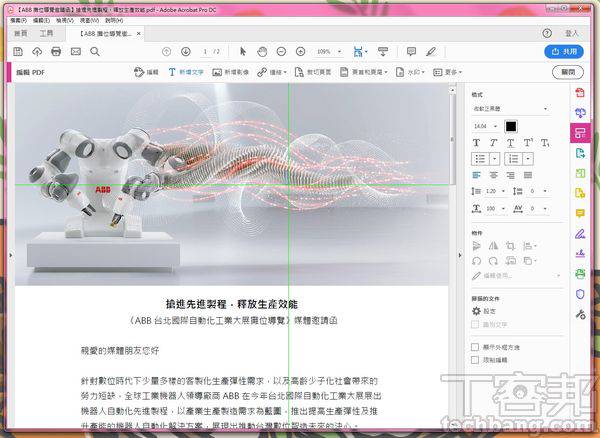Screen dimensions: 600x438
Task: Select the Hand pan tool
Action: [x=262, y=51]
